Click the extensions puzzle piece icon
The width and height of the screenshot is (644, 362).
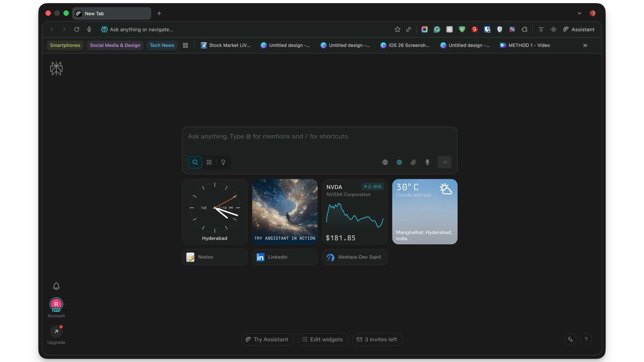[525, 29]
